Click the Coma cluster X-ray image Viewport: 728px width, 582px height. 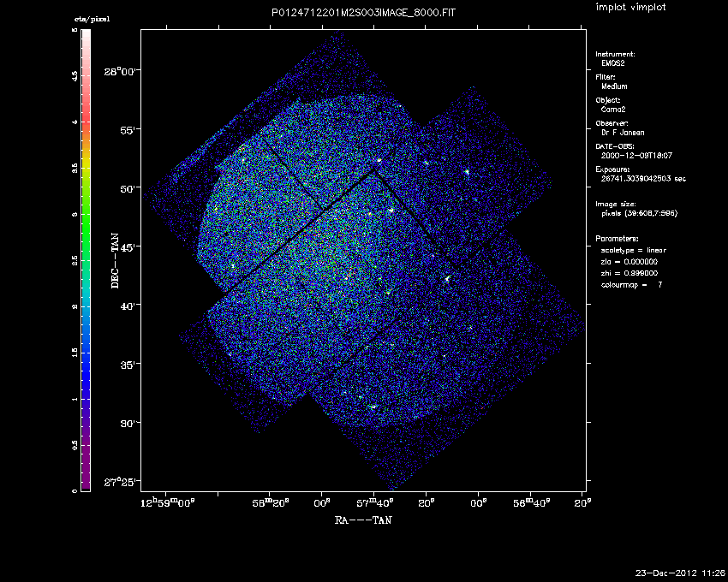click(x=363, y=260)
